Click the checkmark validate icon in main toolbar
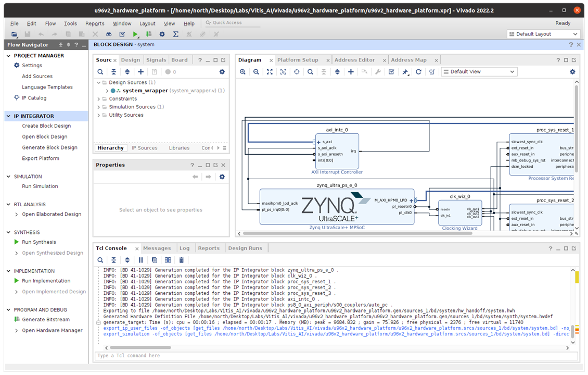The image size is (588, 375). click(122, 34)
